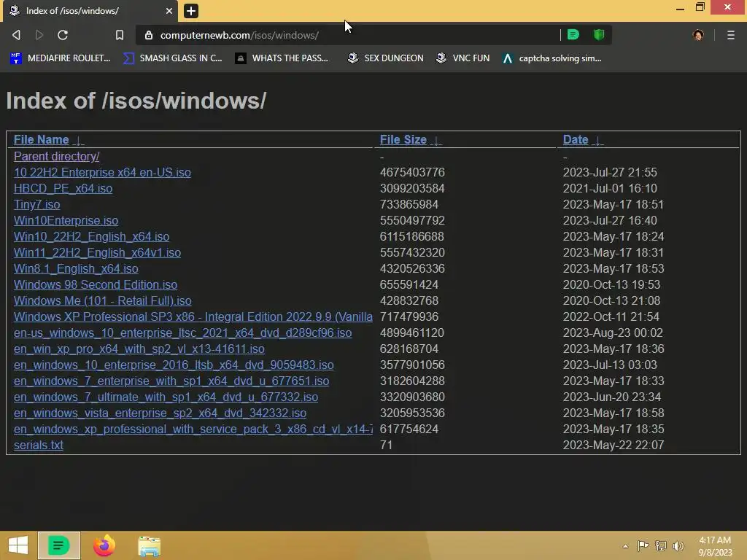747x560 pixels.
Task: Click the sort arrow beside File Size
Action: coord(436,141)
